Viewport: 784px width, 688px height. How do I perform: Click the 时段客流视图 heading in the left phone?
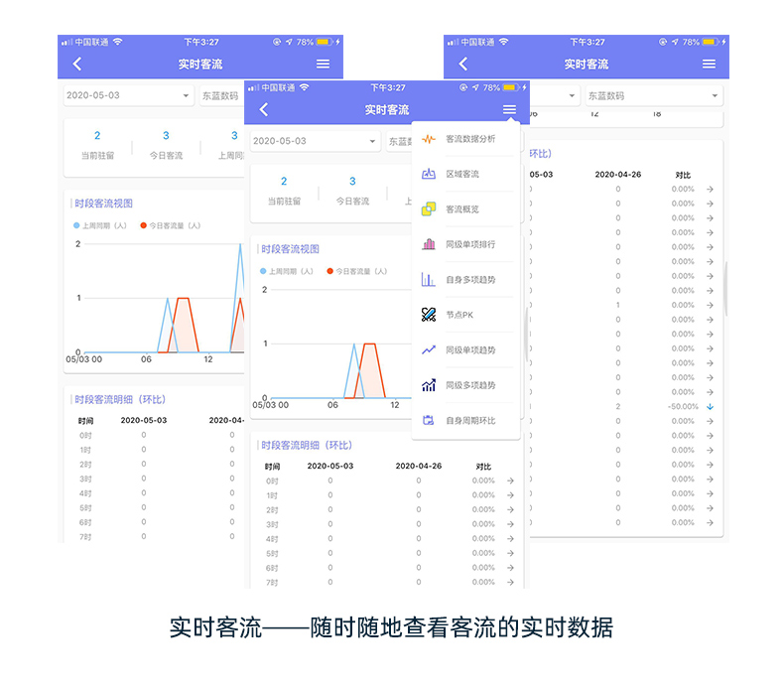click(103, 204)
